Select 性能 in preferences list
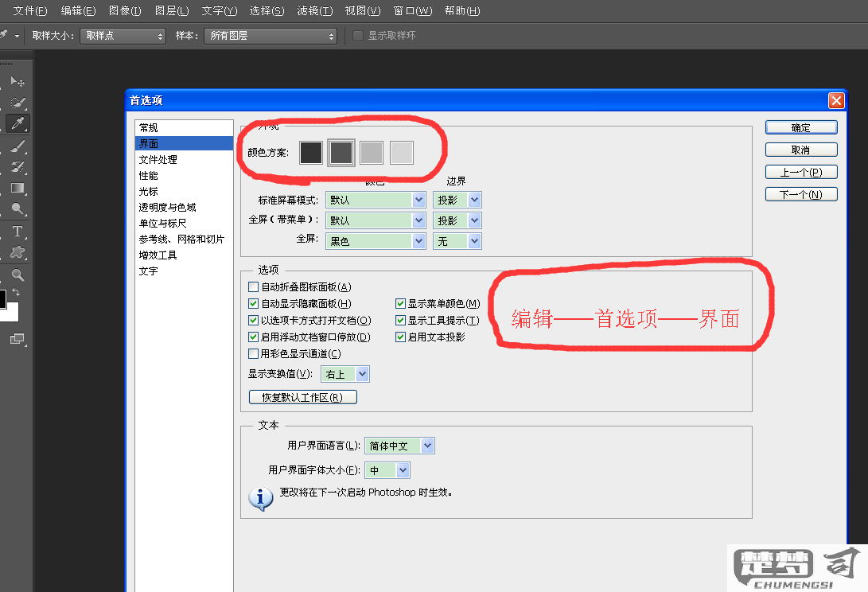 [184, 176]
